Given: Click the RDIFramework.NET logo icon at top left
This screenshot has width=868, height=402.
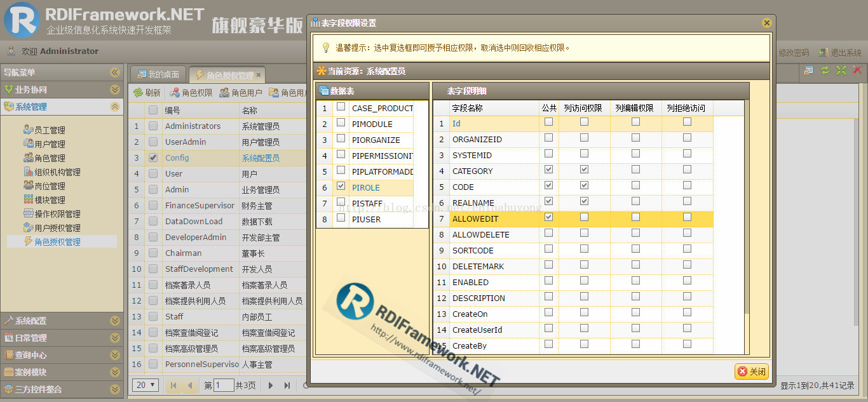Looking at the screenshot, I should (22, 19).
